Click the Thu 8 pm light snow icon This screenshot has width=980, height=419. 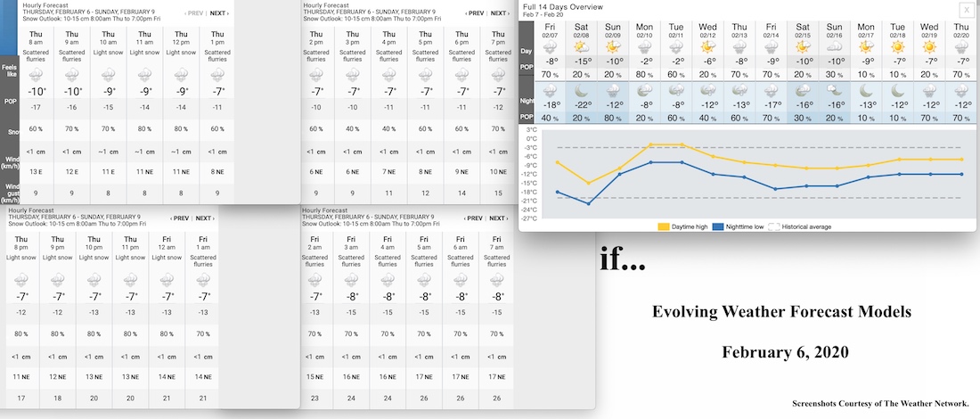21,279
